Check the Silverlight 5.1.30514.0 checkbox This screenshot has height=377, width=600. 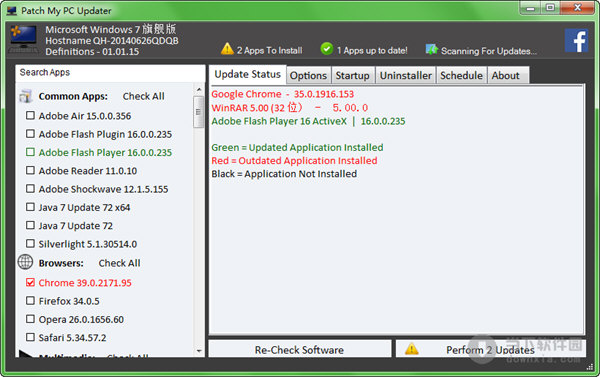(30, 243)
